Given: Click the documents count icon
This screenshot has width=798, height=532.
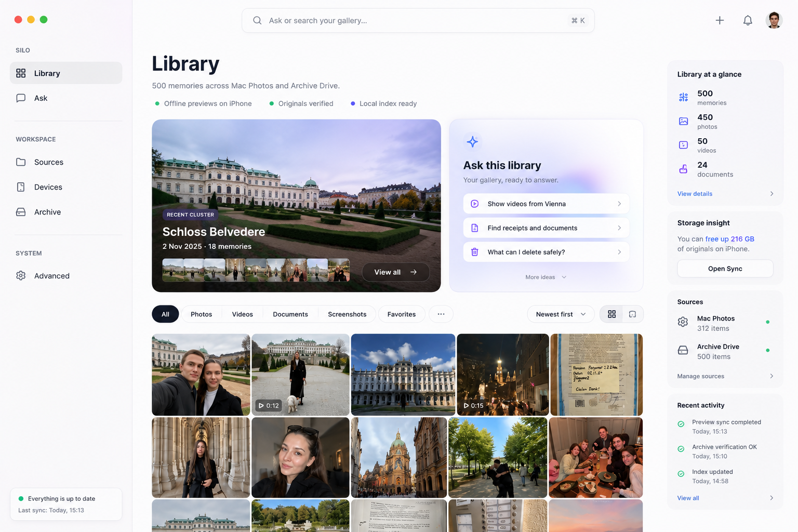Looking at the screenshot, I should [x=683, y=169].
